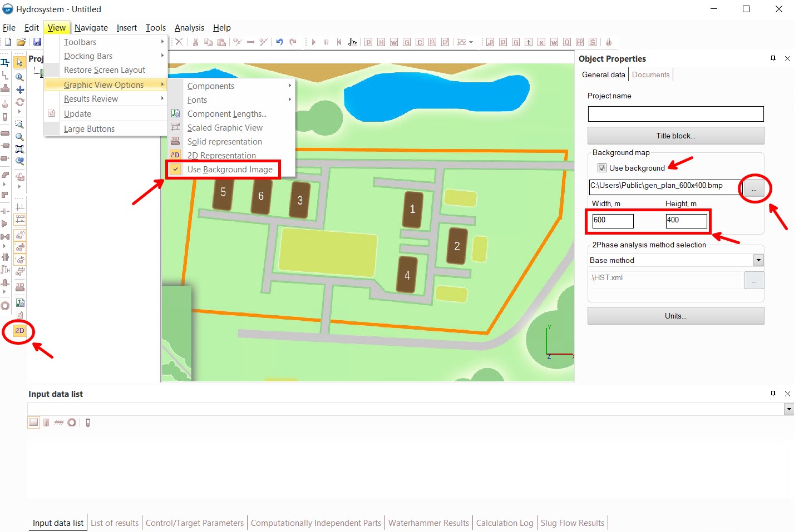This screenshot has width=794, height=532.
Task: Expand the Input data list dropdown arrow
Action: click(x=788, y=409)
